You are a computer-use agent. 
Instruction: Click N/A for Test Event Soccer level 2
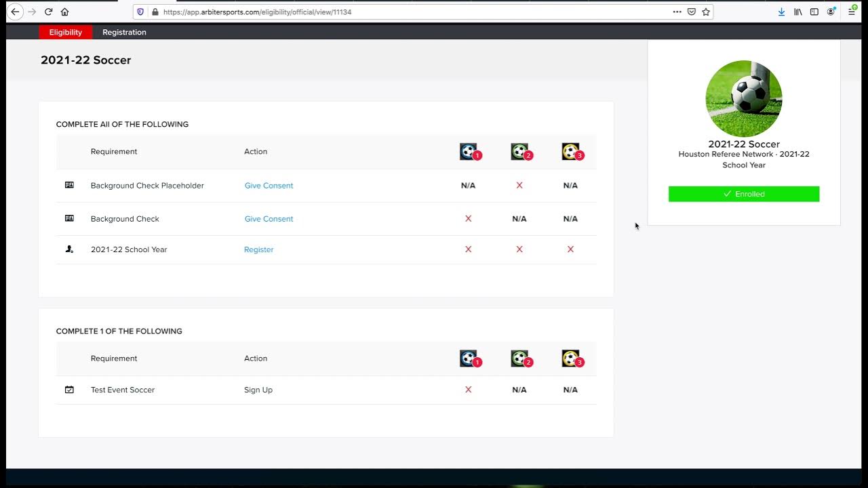[x=519, y=390]
